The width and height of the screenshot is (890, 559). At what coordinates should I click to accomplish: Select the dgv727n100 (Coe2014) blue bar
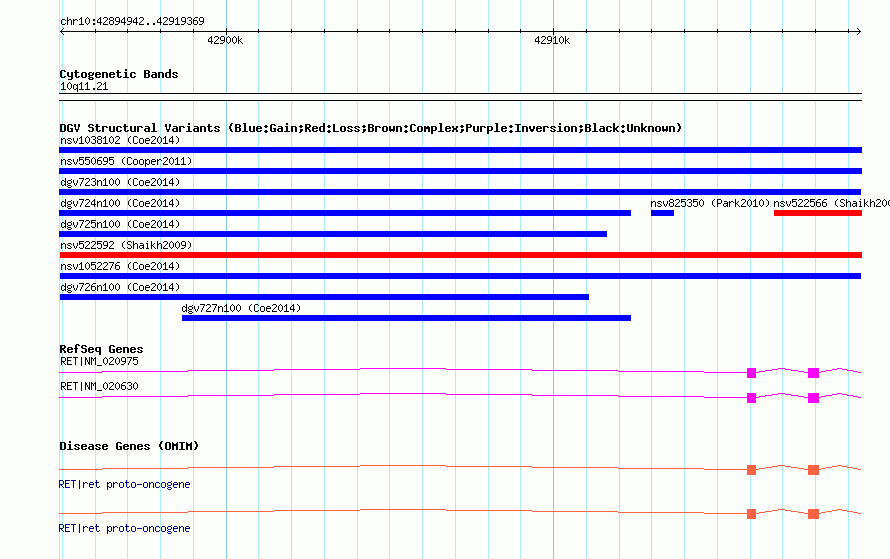click(x=406, y=318)
